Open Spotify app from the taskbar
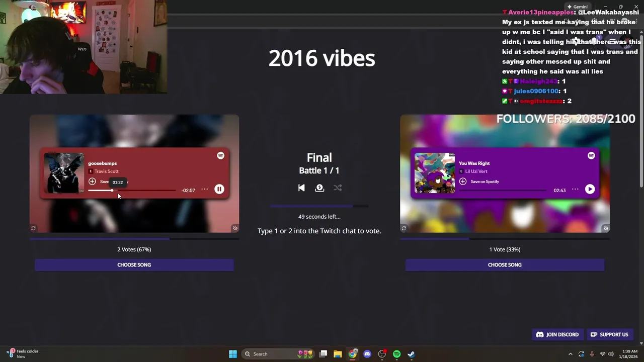 (x=397, y=354)
